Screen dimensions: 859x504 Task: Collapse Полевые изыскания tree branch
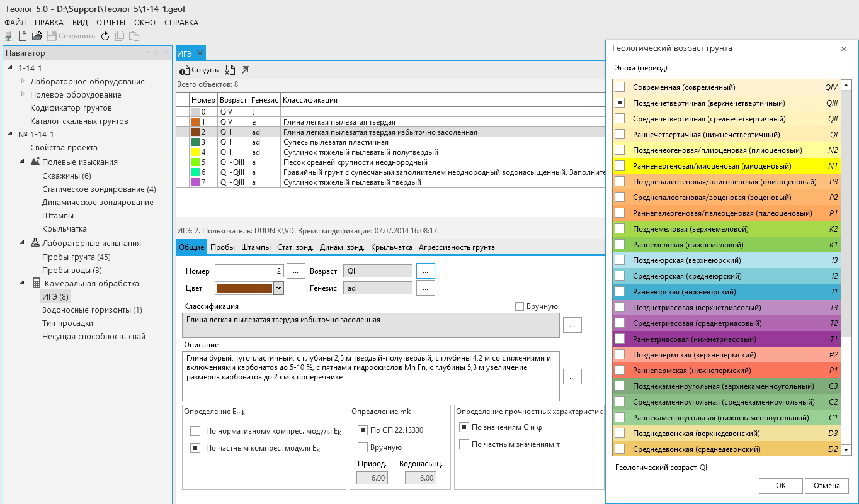tap(23, 162)
